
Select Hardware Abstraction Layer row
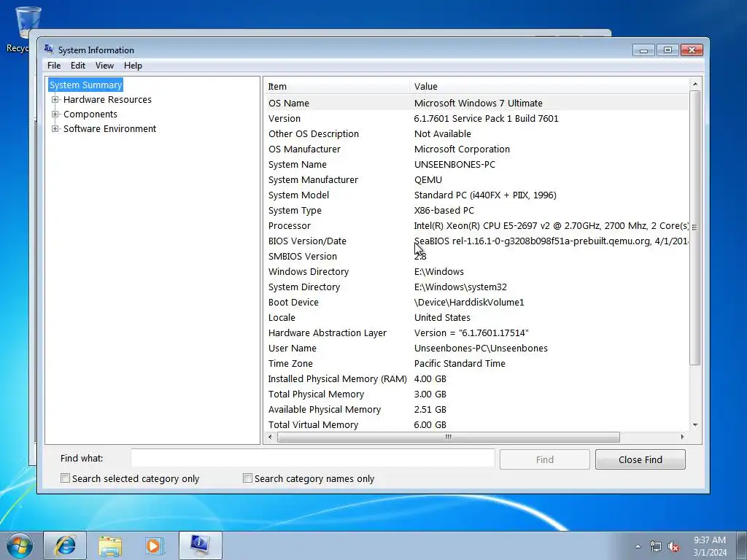click(476, 332)
